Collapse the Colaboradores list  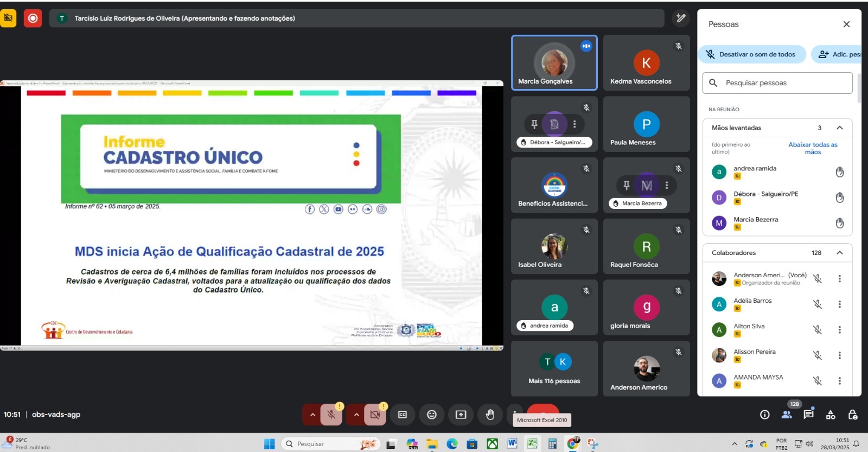pyautogui.click(x=839, y=253)
